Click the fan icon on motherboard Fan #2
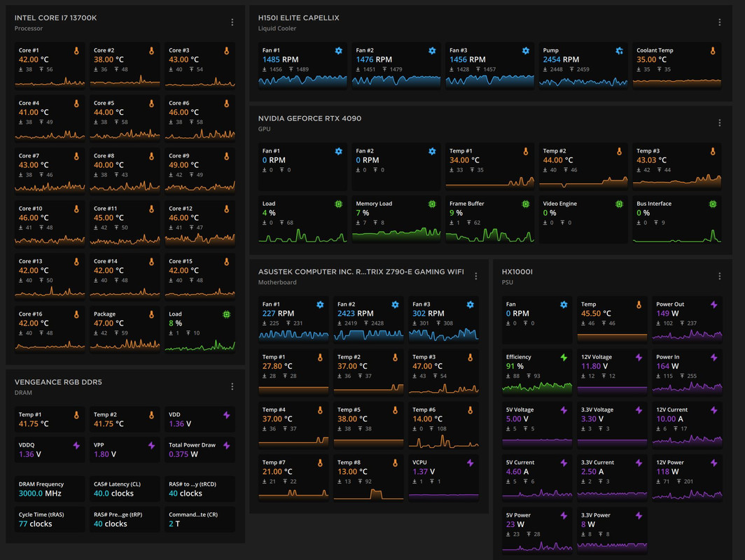The height and width of the screenshot is (560, 745). click(395, 305)
